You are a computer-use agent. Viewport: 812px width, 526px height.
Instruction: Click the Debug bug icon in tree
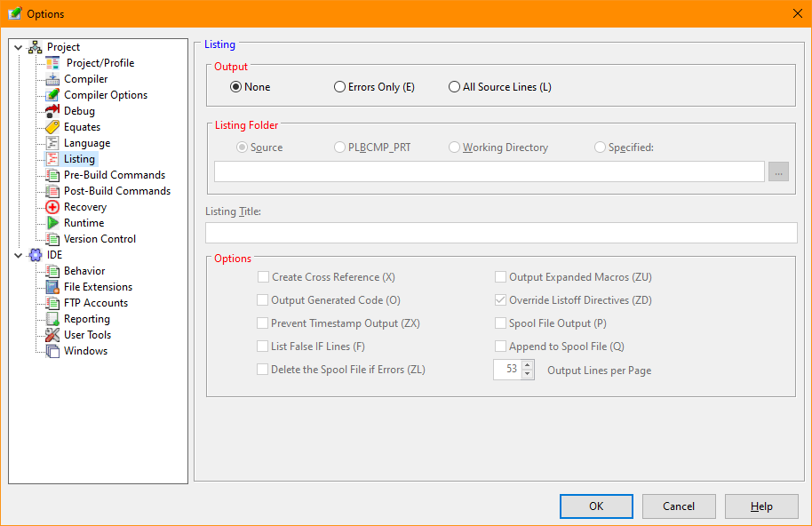click(52, 111)
